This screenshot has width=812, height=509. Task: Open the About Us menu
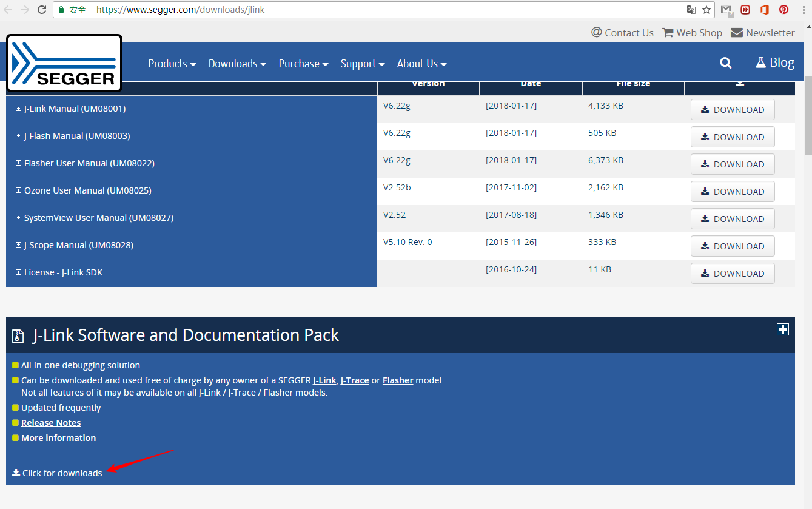pyautogui.click(x=421, y=64)
